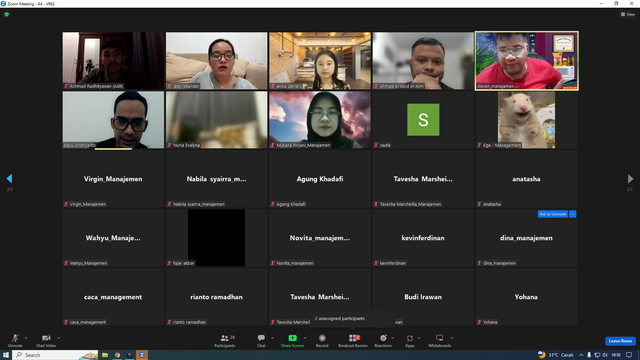Image resolution: width=640 pixels, height=360 pixels.
Task: Select the Budi Irawan participant tile
Action: tap(423, 297)
